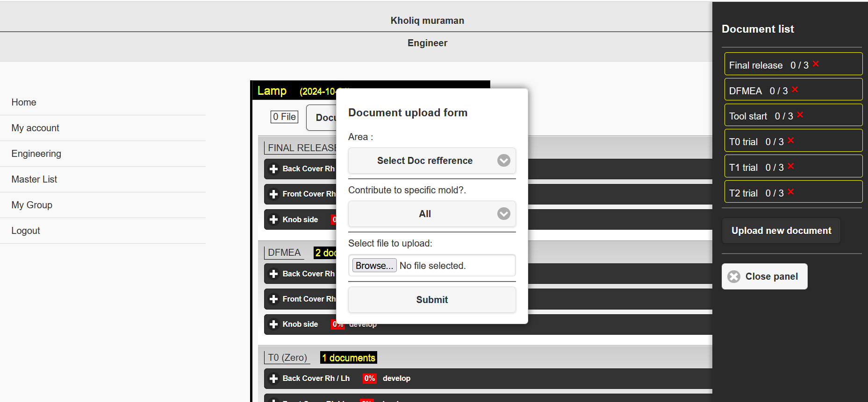
Task: Select T0 trial 0 / 3 document entry
Action: (x=793, y=141)
